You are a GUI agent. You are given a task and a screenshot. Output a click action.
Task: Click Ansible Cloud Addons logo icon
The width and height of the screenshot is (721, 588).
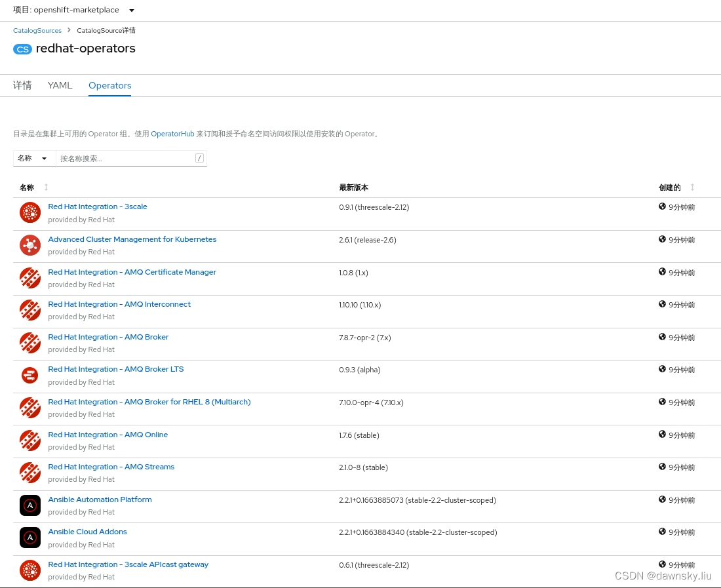tap(30, 538)
